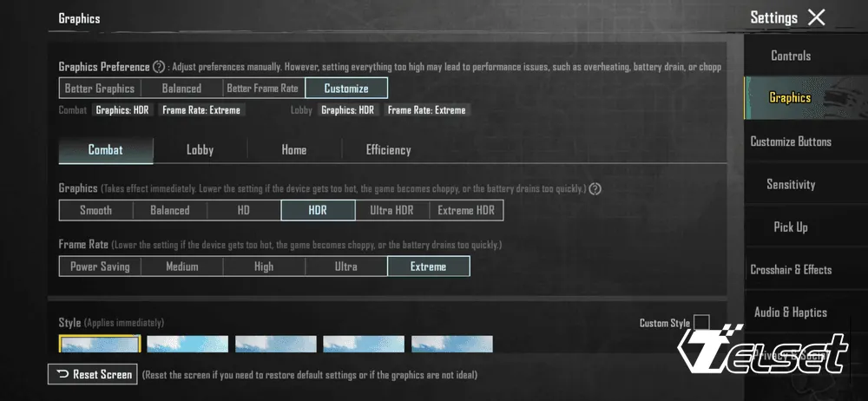
Task: Click the help icon after the Graphics description
Action: point(595,188)
